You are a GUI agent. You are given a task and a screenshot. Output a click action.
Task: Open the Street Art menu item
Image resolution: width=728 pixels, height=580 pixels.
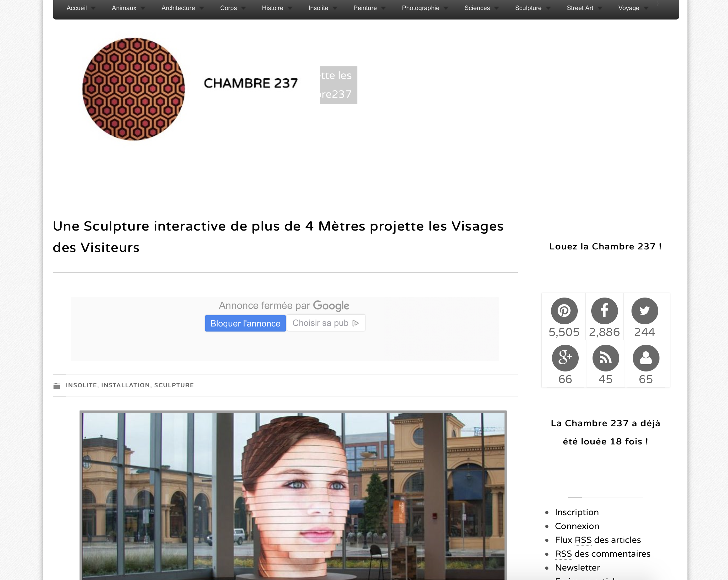580,8
